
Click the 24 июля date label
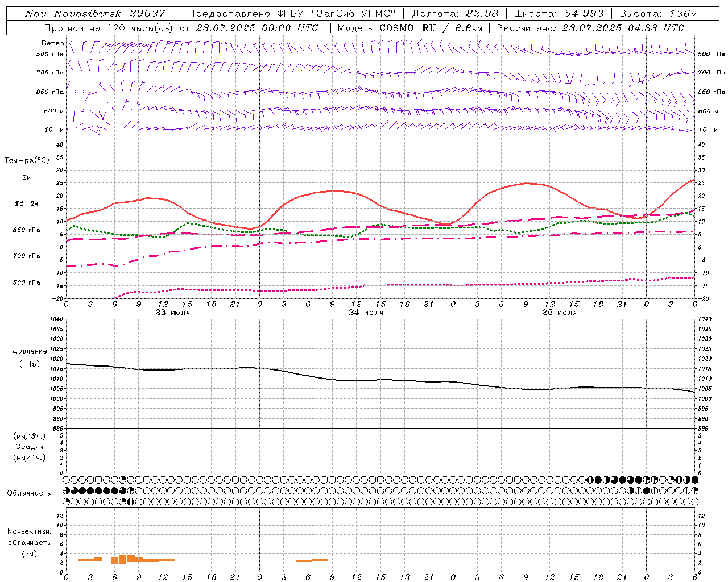tap(366, 313)
